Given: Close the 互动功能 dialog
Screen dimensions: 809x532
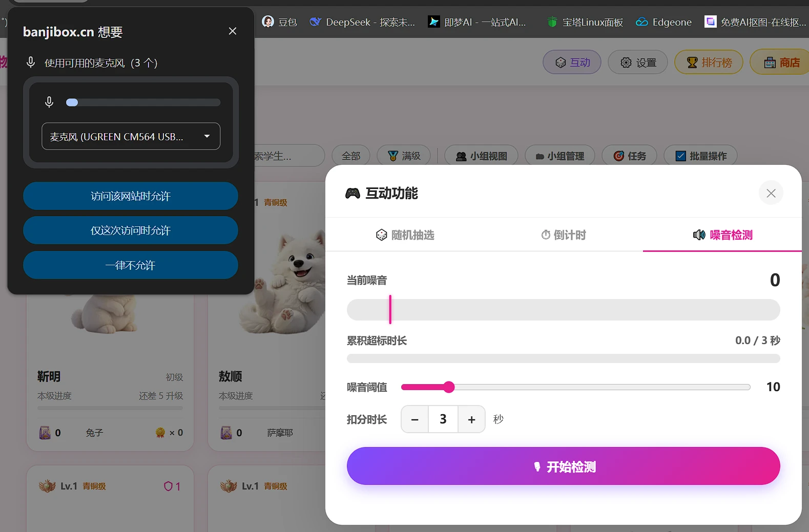Looking at the screenshot, I should coord(771,193).
